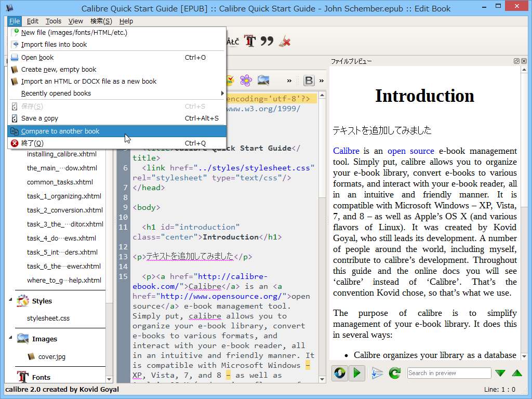Click code editor scrollbar down arrow
This screenshot has width=532, height=399.
tap(322, 379)
